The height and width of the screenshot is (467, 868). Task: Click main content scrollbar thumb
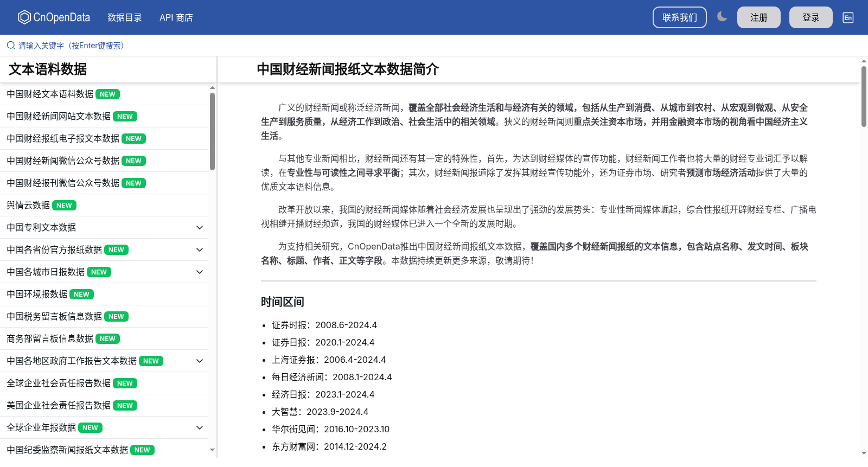pyautogui.click(x=864, y=97)
